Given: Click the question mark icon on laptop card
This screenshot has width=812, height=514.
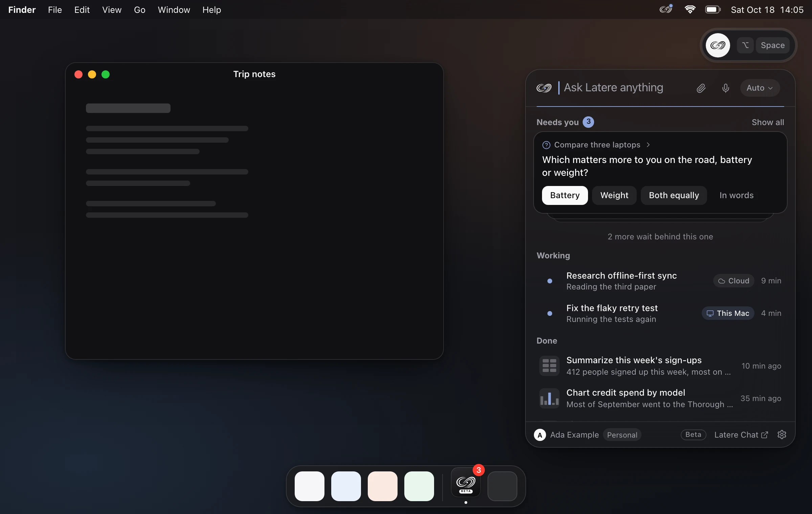Looking at the screenshot, I should click(x=546, y=145).
